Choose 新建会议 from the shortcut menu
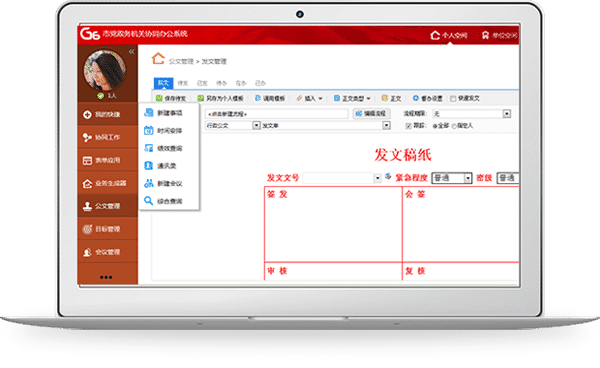 coord(170,184)
